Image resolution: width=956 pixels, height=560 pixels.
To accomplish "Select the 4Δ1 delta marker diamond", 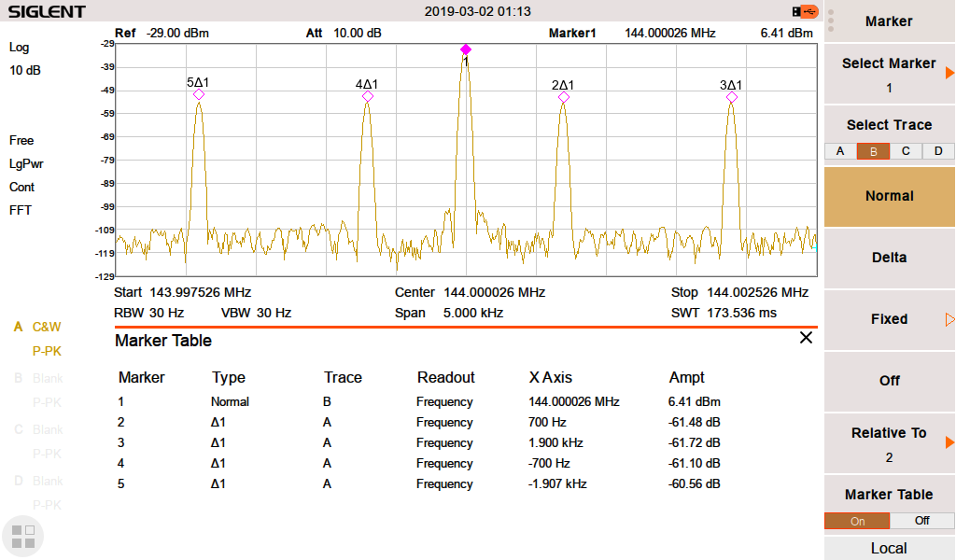I will (368, 96).
